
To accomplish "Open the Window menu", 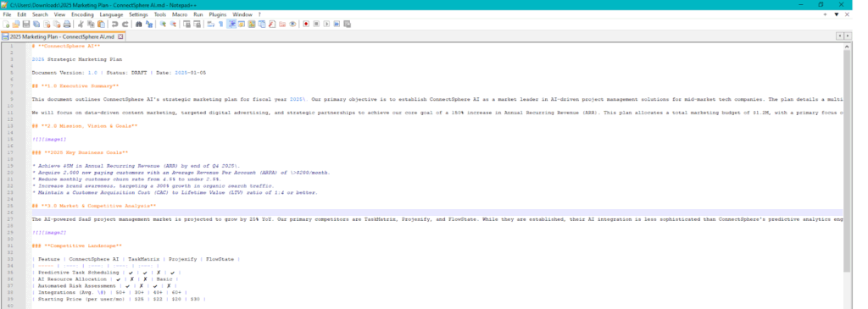I will (x=242, y=14).
